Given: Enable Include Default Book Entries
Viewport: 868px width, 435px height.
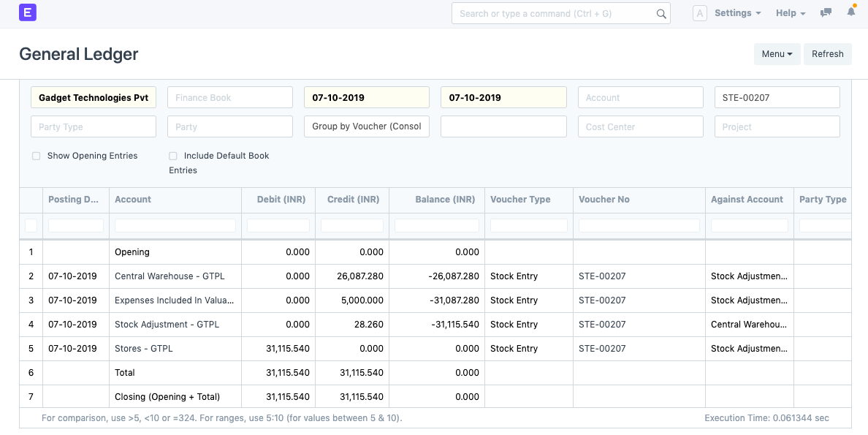Looking at the screenshot, I should 172,156.
